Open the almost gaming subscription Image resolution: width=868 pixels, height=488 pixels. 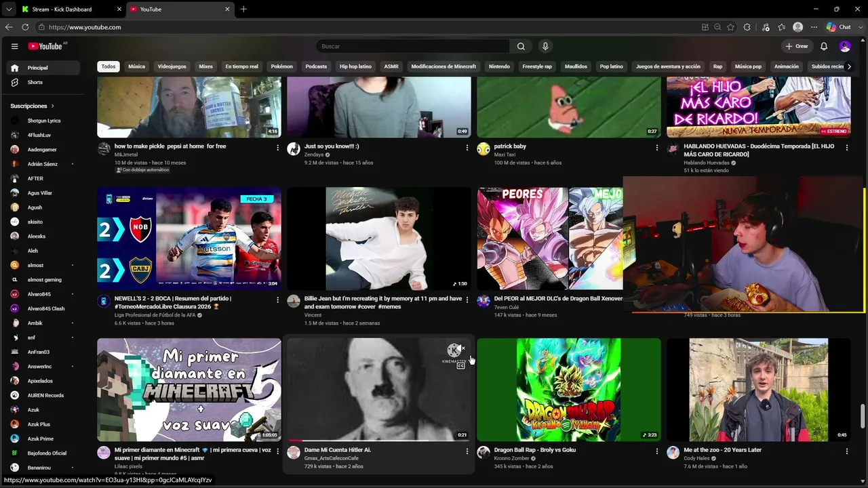[45, 279]
